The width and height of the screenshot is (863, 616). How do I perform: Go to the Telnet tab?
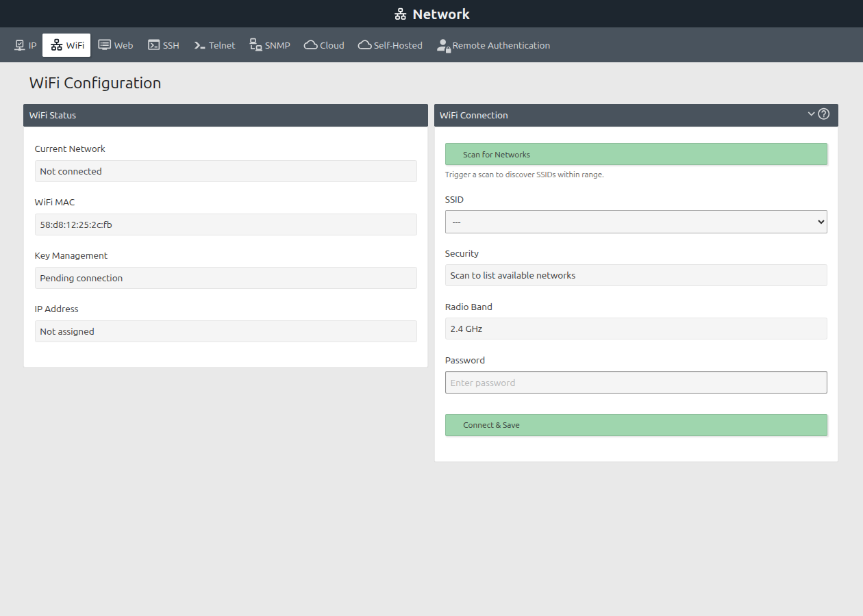click(x=214, y=45)
